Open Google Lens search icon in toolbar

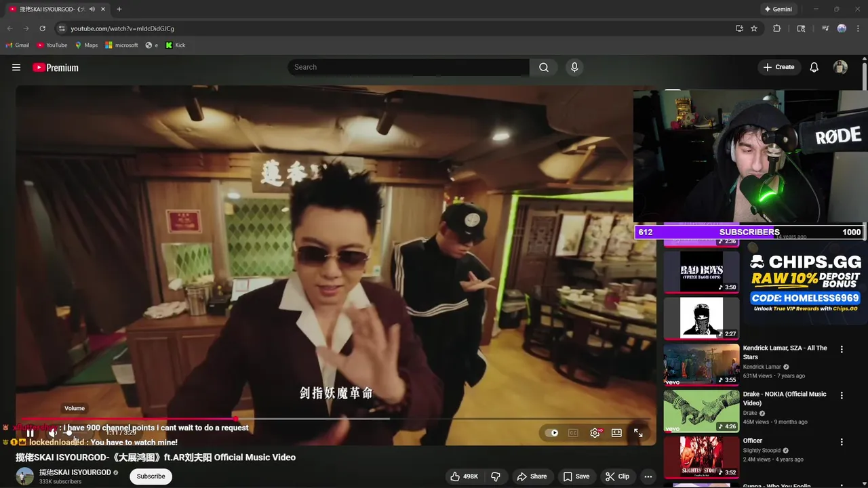(801, 28)
